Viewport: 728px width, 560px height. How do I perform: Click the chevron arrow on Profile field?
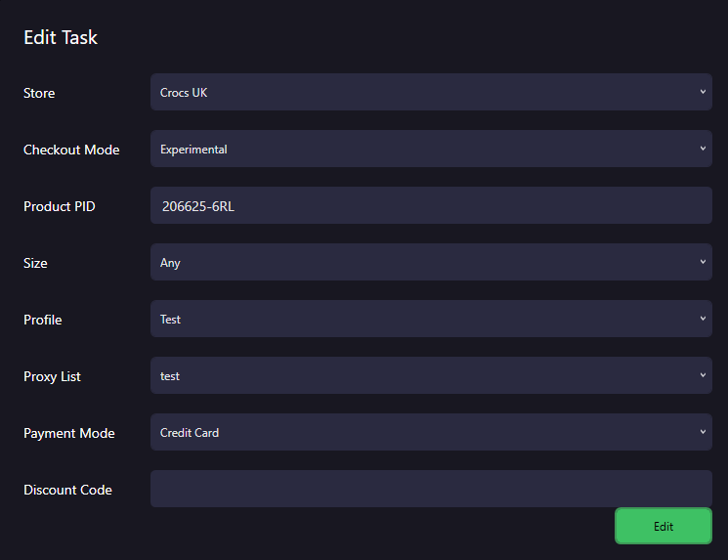pyautogui.click(x=703, y=319)
